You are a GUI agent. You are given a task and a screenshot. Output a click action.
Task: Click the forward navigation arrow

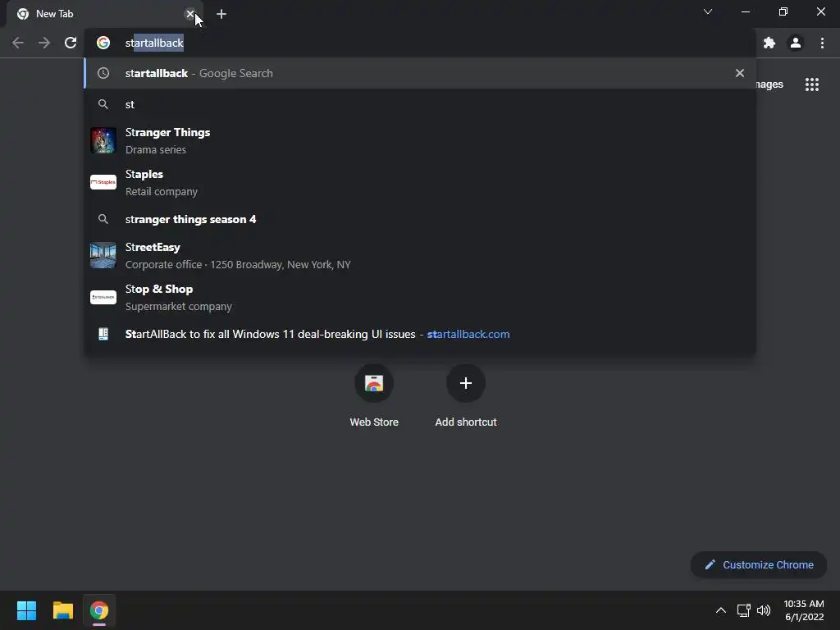[44, 43]
